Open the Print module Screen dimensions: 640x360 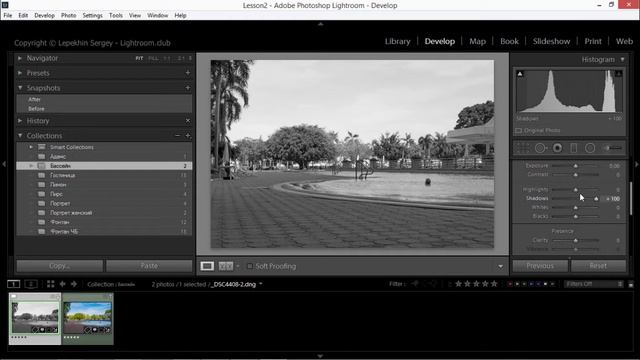[x=593, y=41]
